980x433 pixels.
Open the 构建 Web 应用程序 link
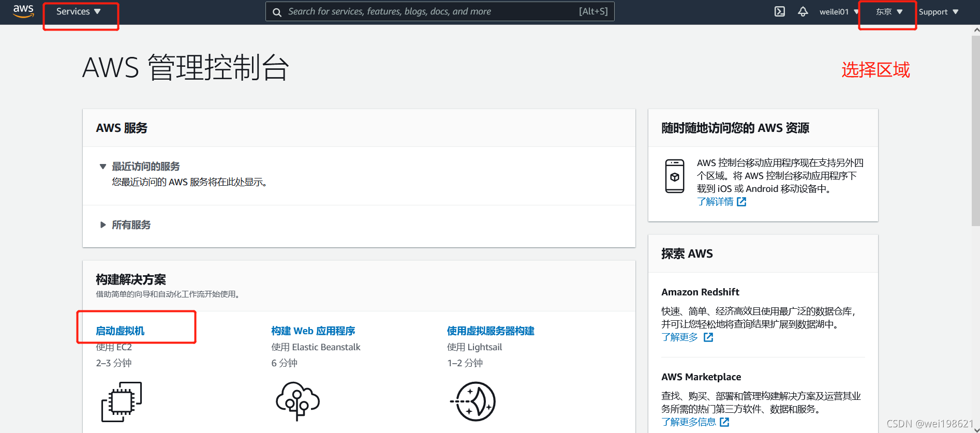pos(313,331)
